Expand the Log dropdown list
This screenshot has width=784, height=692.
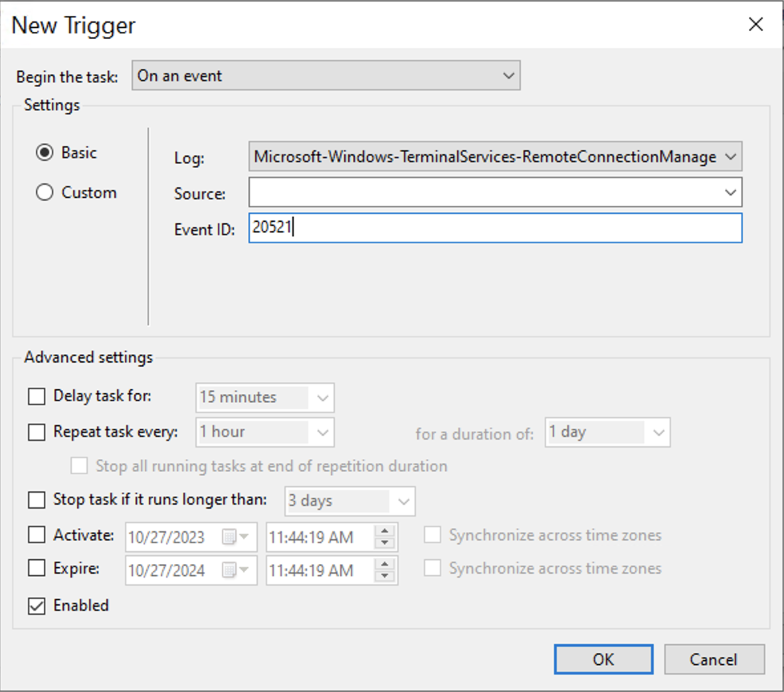730,157
